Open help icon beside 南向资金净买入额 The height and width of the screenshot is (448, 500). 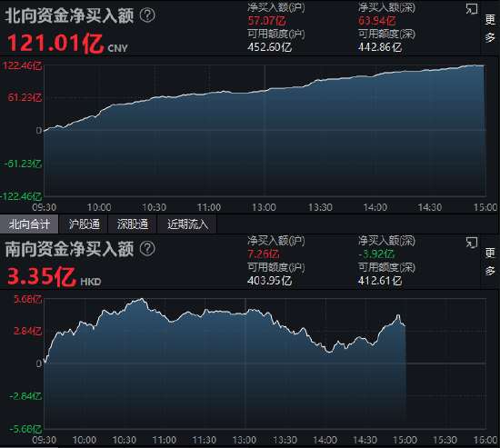pyautogui.click(x=147, y=248)
